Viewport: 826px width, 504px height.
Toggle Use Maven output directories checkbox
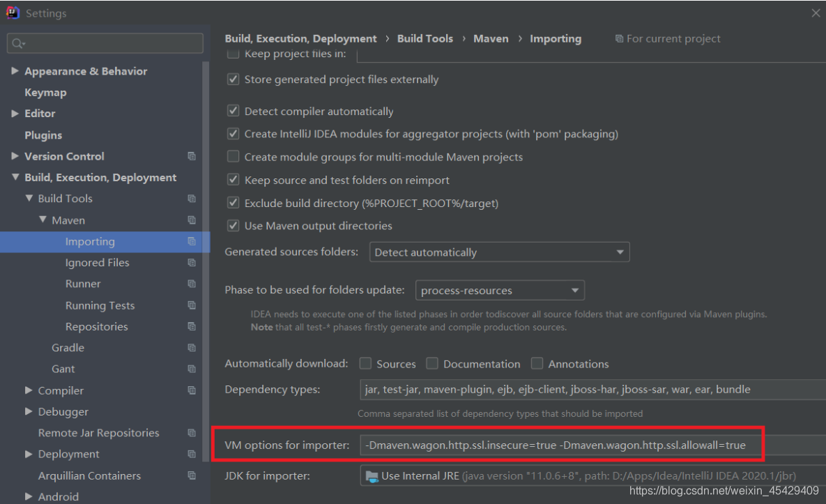(233, 226)
